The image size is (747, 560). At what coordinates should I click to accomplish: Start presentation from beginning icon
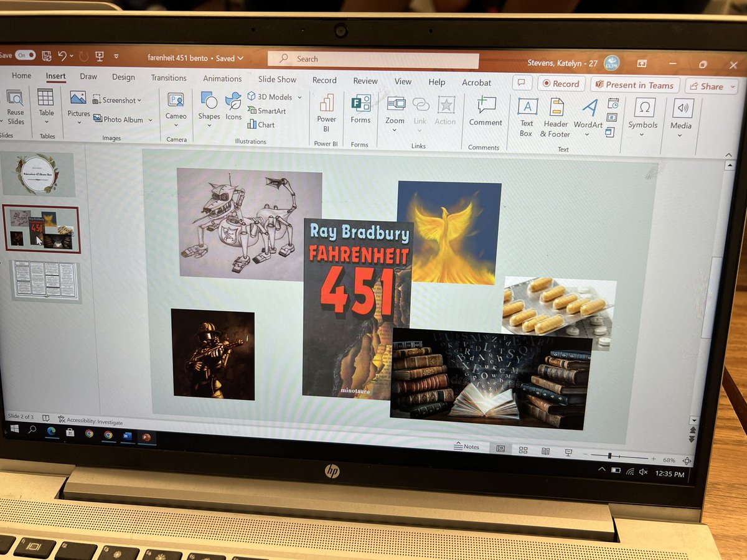pos(100,57)
